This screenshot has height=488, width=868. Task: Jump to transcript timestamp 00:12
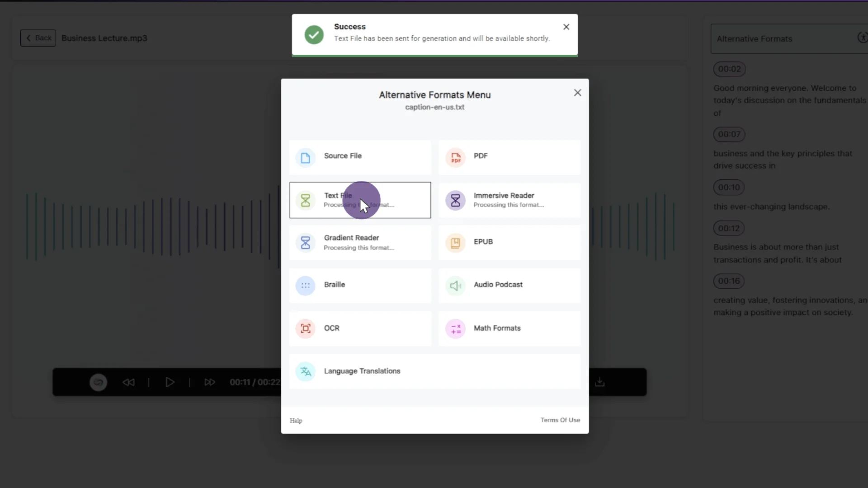(x=729, y=229)
